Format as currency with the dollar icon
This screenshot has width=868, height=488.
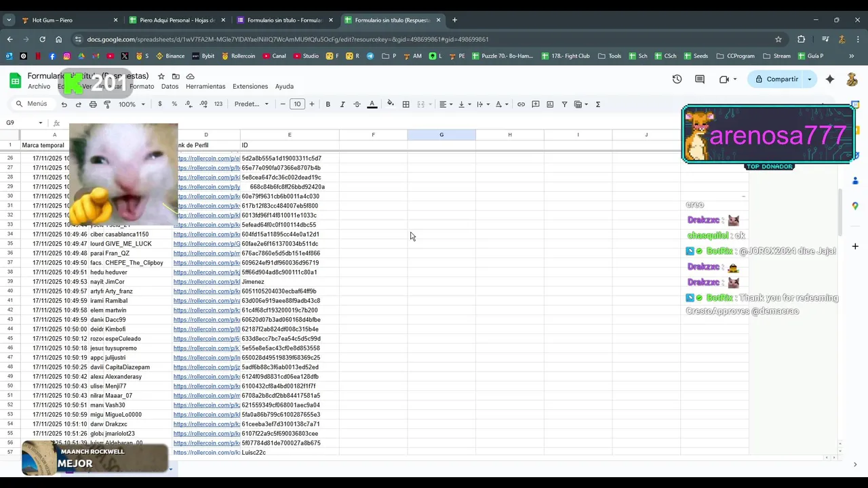[160, 104]
